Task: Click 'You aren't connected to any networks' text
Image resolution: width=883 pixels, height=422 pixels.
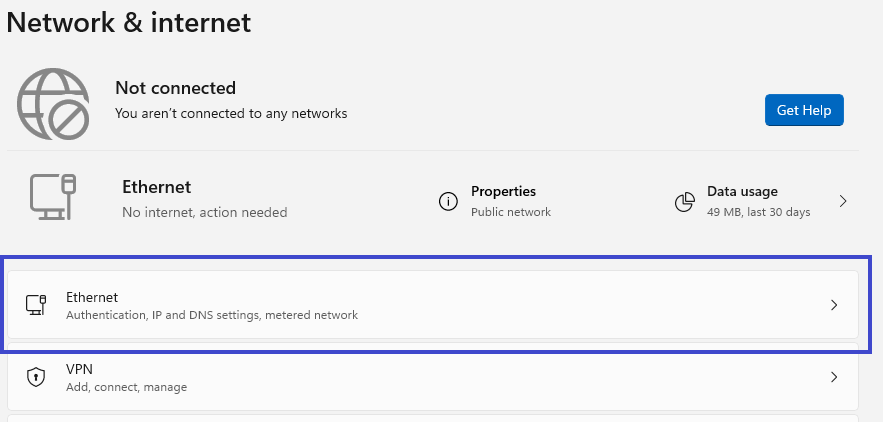Action: (231, 114)
